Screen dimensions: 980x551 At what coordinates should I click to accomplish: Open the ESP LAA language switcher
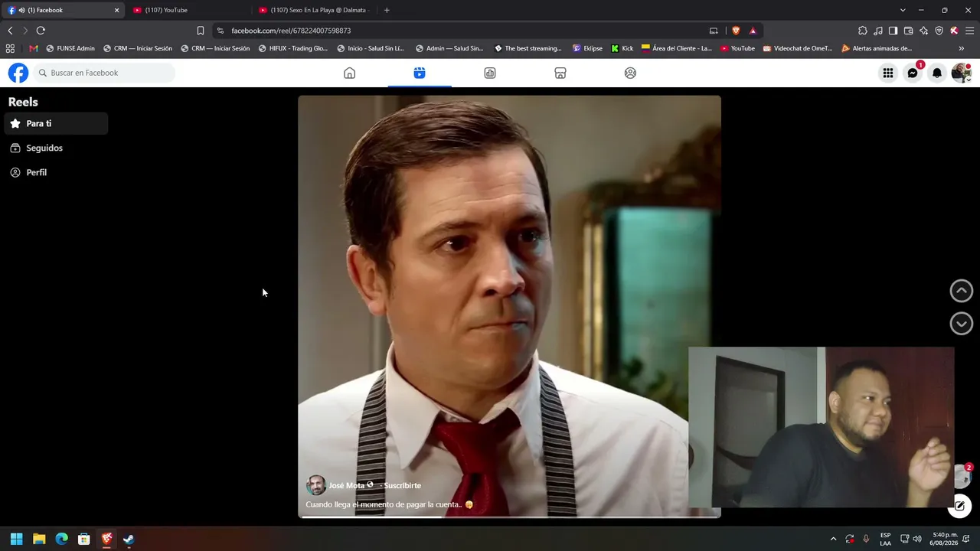886,539
